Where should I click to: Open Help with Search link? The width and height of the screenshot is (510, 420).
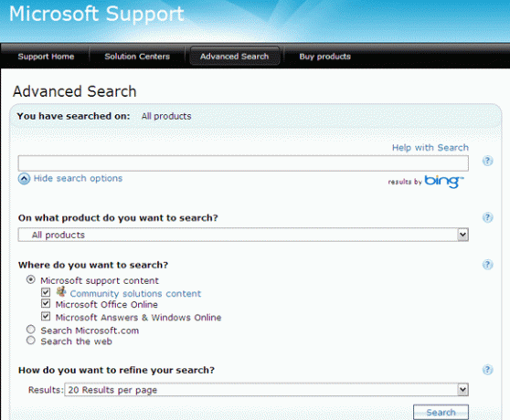click(430, 148)
